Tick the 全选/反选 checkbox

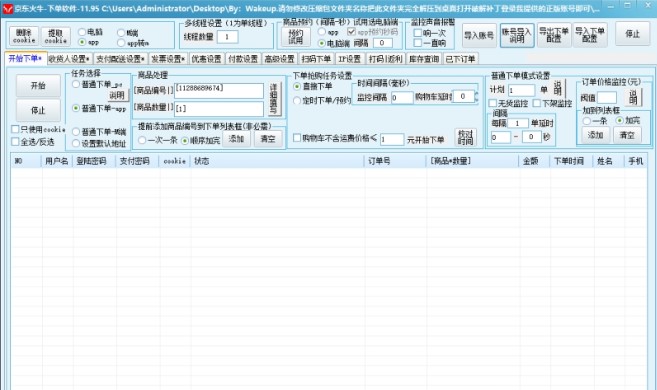pyautogui.click(x=15, y=142)
